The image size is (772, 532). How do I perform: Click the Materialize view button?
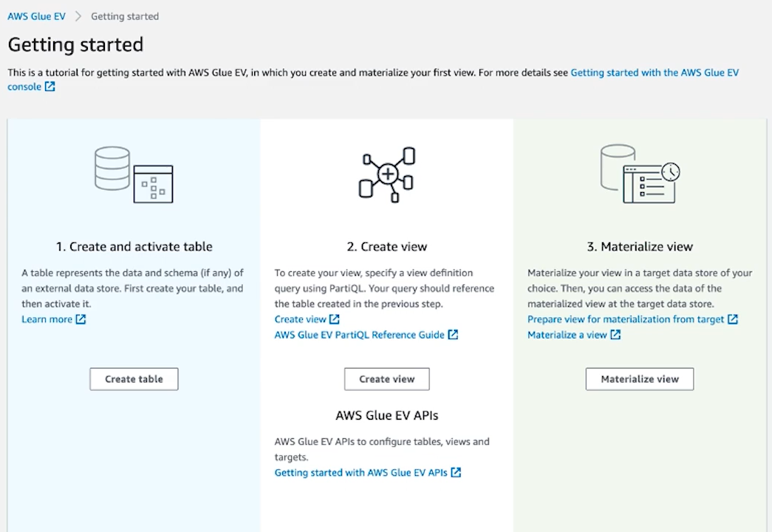click(640, 379)
